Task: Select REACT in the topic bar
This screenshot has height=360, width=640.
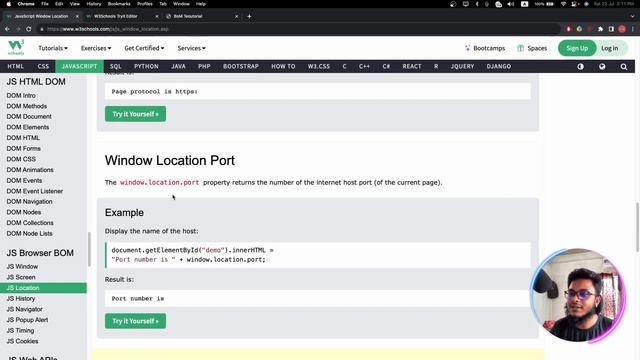Action: 412,66
